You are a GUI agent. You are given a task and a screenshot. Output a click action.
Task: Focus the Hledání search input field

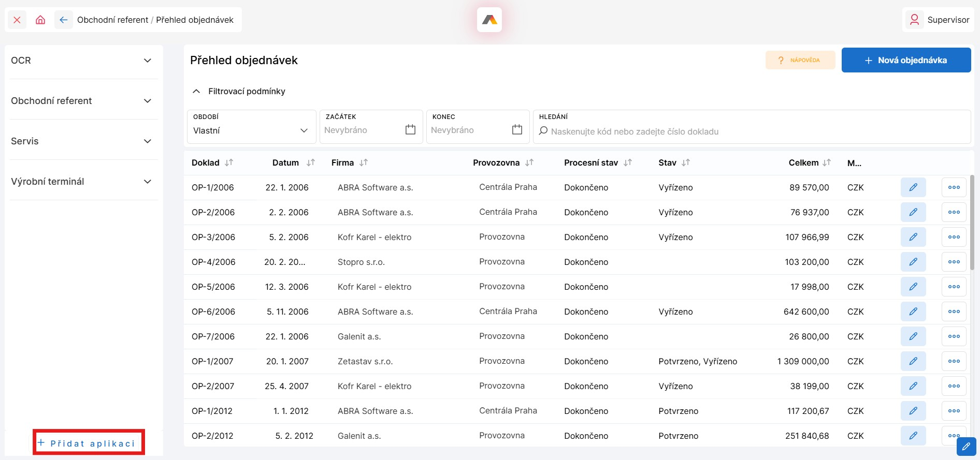752,127
